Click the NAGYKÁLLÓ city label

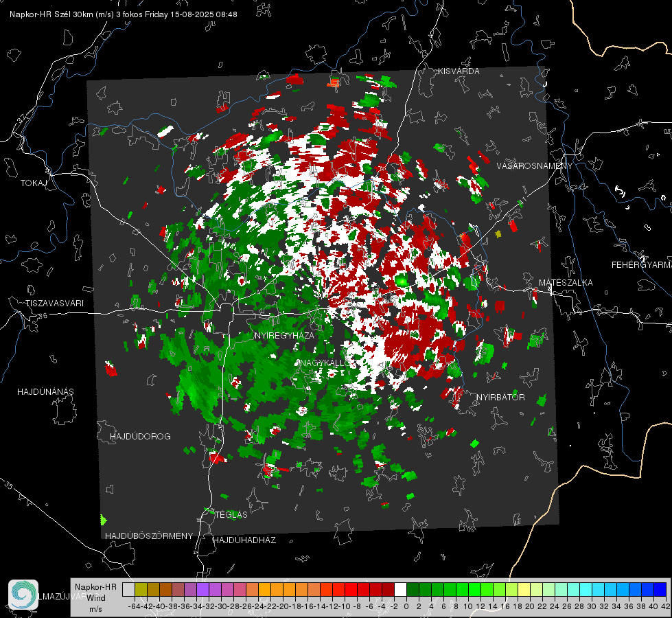pyautogui.click(x=325, y=363)
